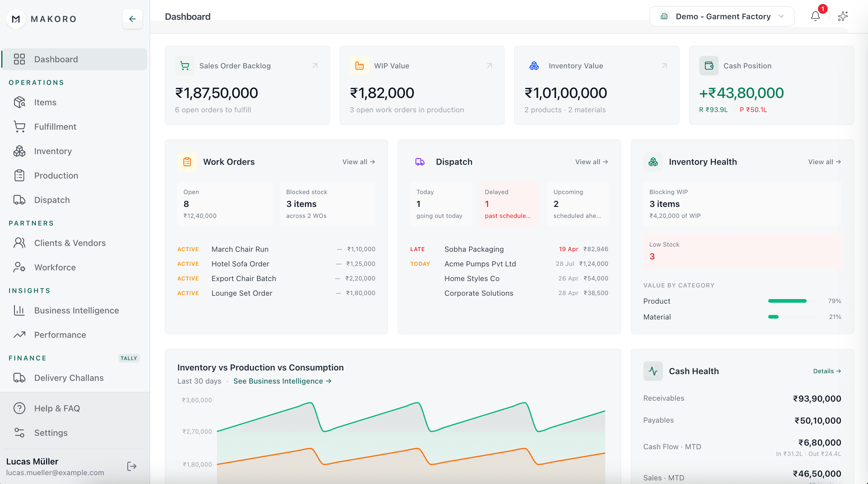Open Items in the sidebar

pos(75,103)
